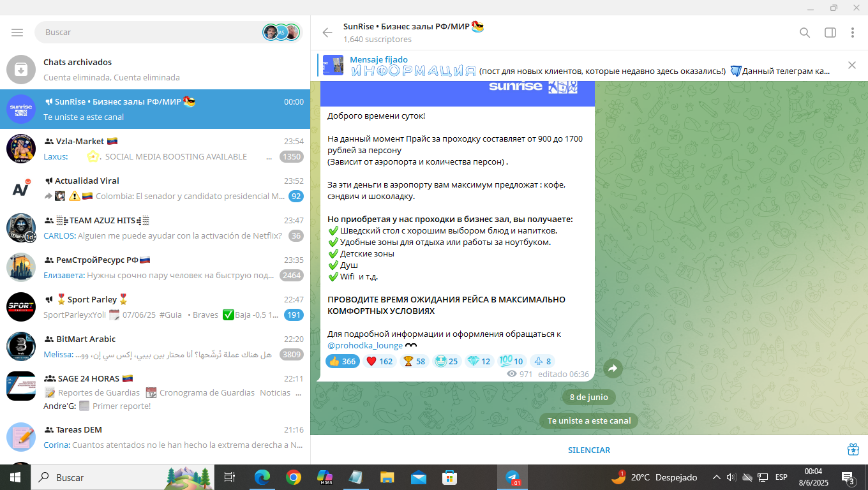Image resolution: width=868 pixels, height=490 pixels.
Task: Toggle the trophy reaction (58)
Action: tap(414, 361)
